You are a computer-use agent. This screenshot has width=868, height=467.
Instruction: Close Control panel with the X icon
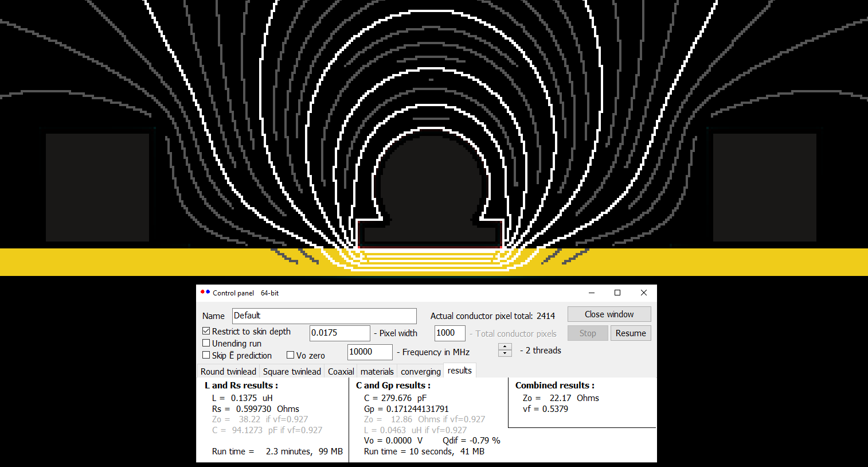644,293
